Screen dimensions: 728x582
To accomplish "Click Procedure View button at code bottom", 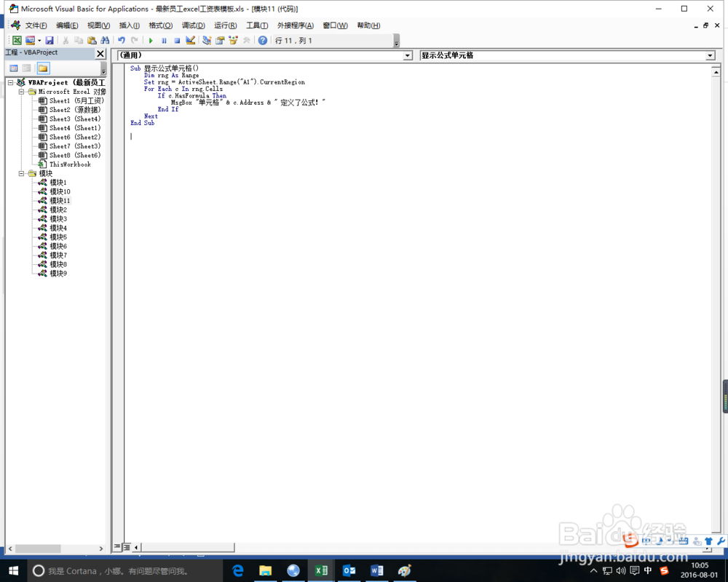I will pos(117,547).
